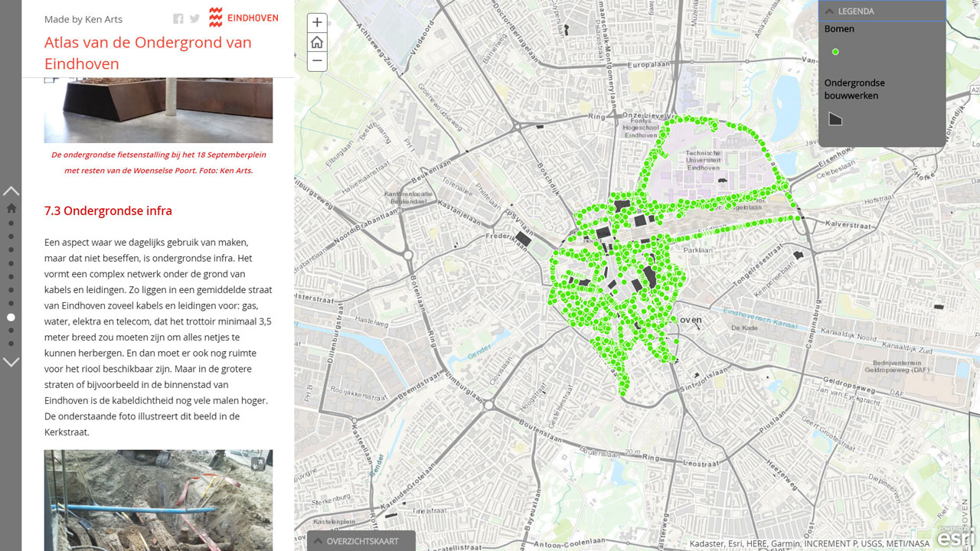Reset map to default home extent
Viewport: 980px width, 551px height.
click(x=317, y=42)
